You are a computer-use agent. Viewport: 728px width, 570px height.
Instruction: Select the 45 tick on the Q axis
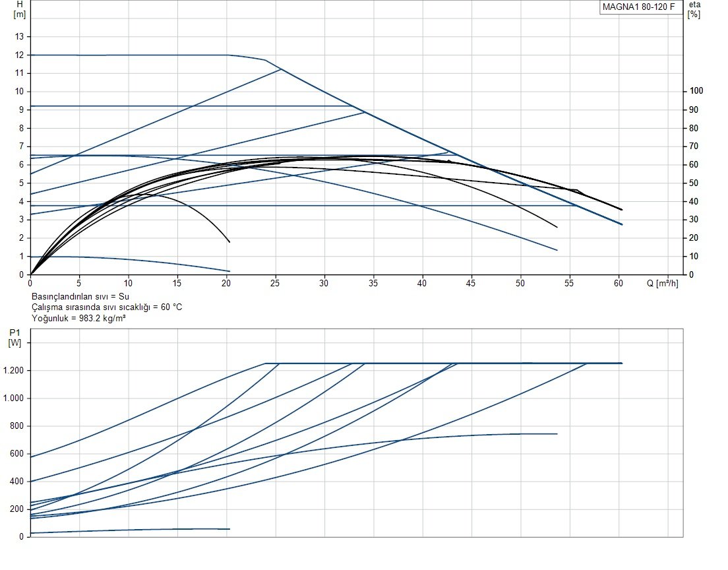(x=471, y=283)
